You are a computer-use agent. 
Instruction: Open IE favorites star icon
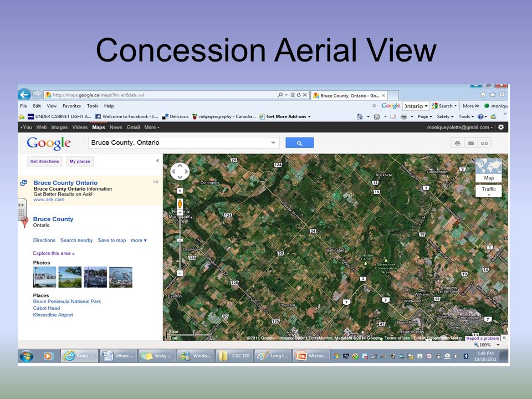click(493, 95)
